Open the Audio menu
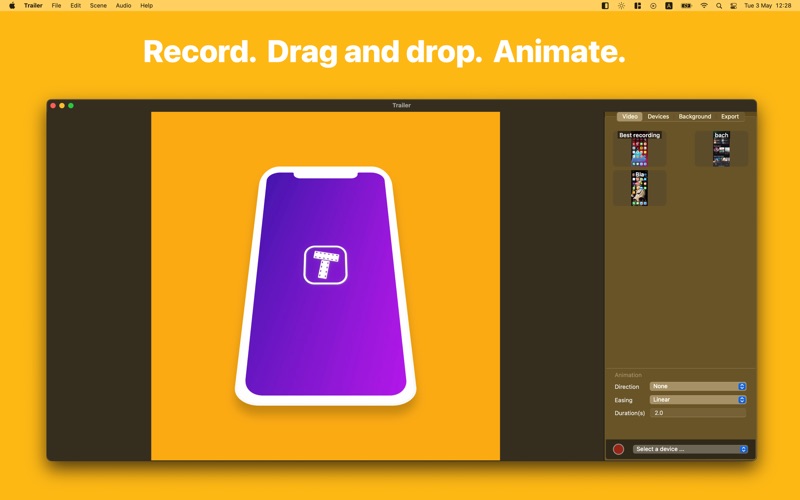 (123, 6)
